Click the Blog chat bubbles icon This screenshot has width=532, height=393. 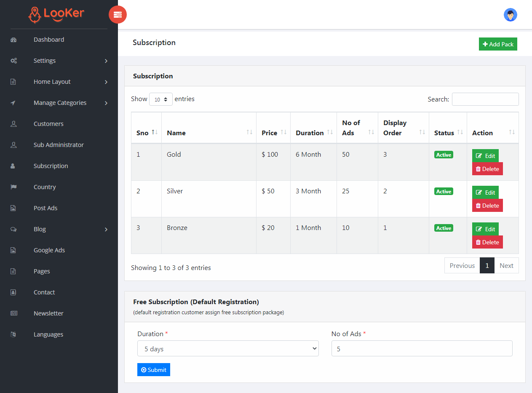[13, 229]
